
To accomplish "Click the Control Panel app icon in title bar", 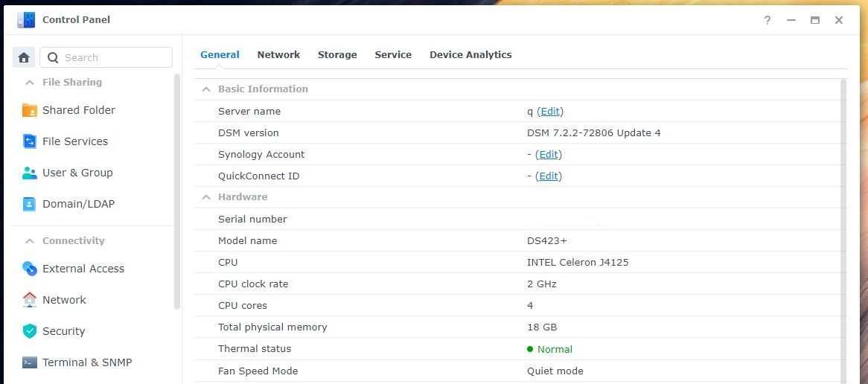I will tap(26, 20).
